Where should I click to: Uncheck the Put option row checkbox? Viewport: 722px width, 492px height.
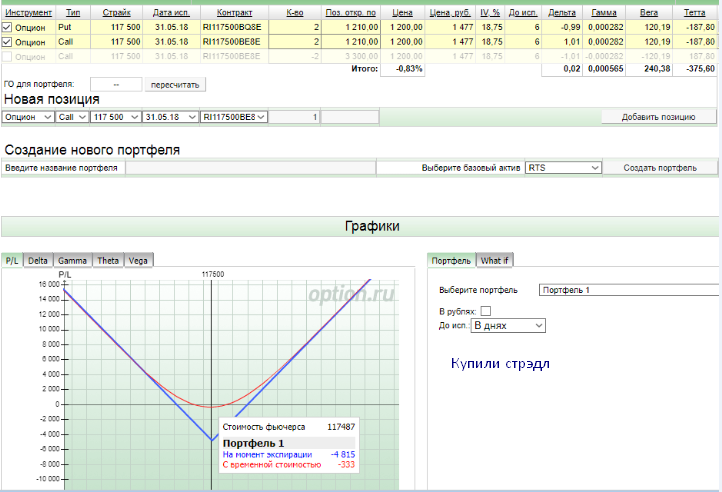coord(7,28)
